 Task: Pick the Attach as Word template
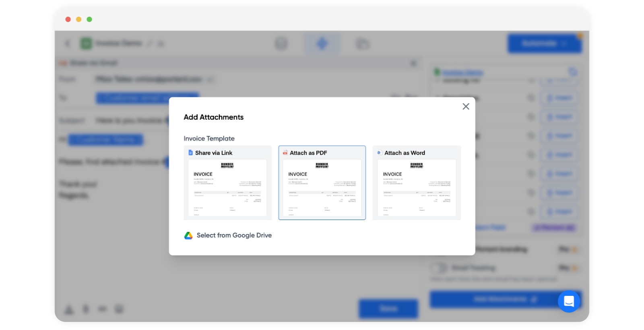click(417, 183)
